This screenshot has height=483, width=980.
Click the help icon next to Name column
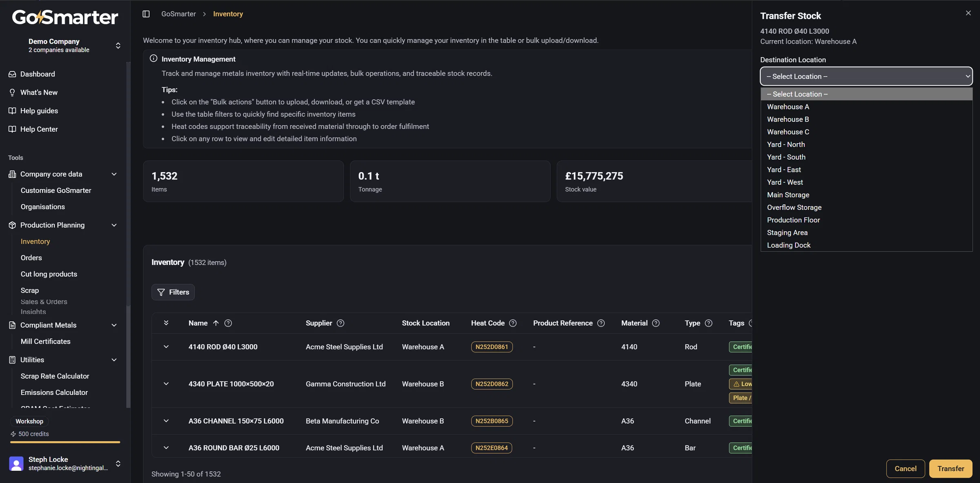click(x=228, y=323)
